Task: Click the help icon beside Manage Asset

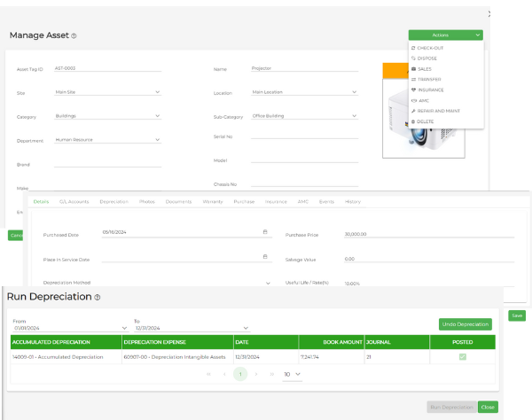Action: tap(74, 36)
